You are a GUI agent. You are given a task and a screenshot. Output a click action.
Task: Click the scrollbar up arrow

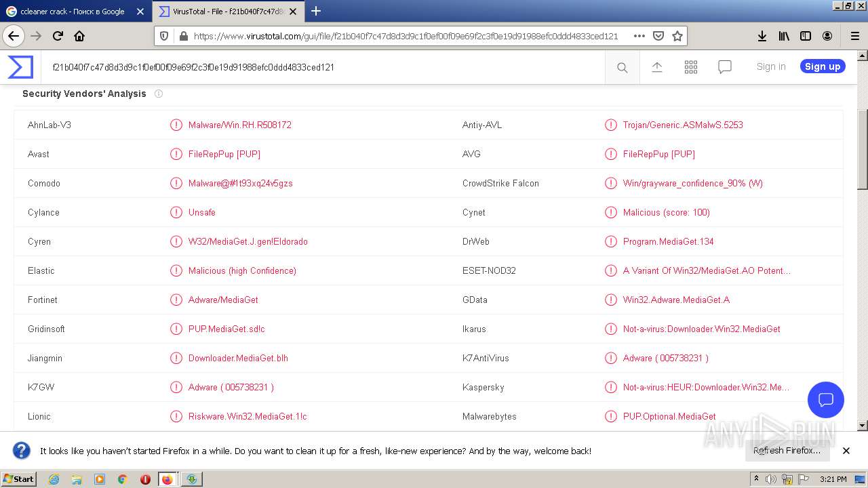click(863, 55)
